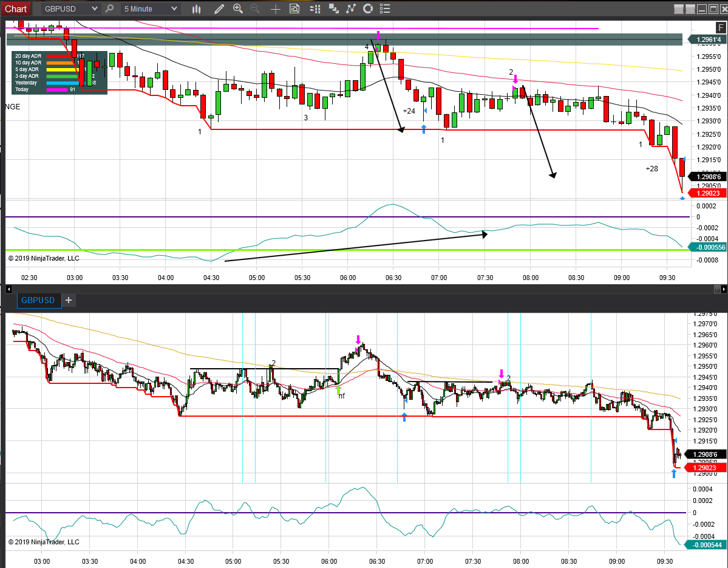Open the 5 Minute interval dropdown

[151, 9]
